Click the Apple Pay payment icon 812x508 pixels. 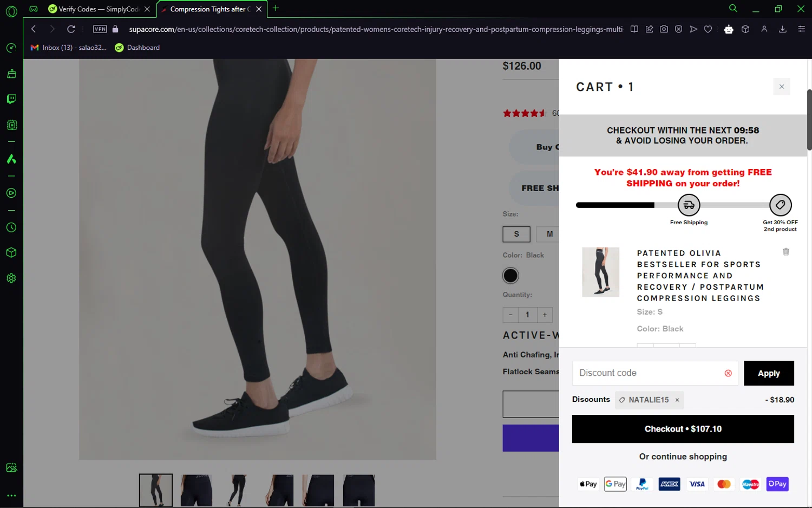[588, 484]
